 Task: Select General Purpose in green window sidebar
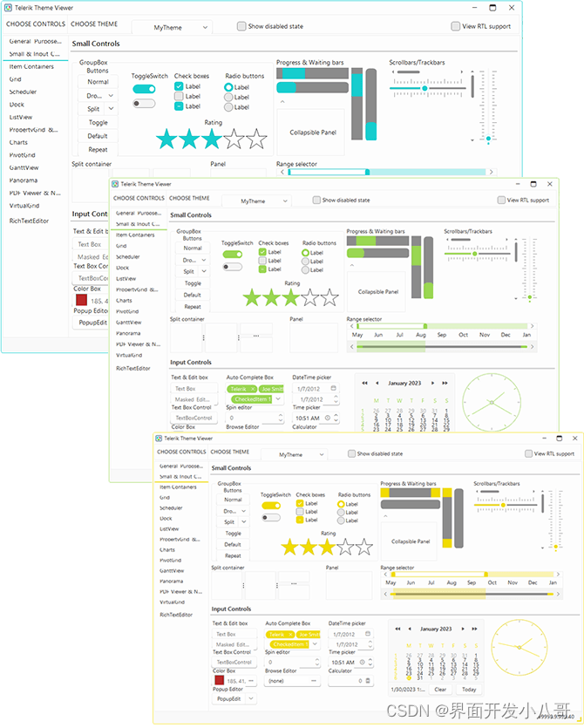(x=139, y=213)
